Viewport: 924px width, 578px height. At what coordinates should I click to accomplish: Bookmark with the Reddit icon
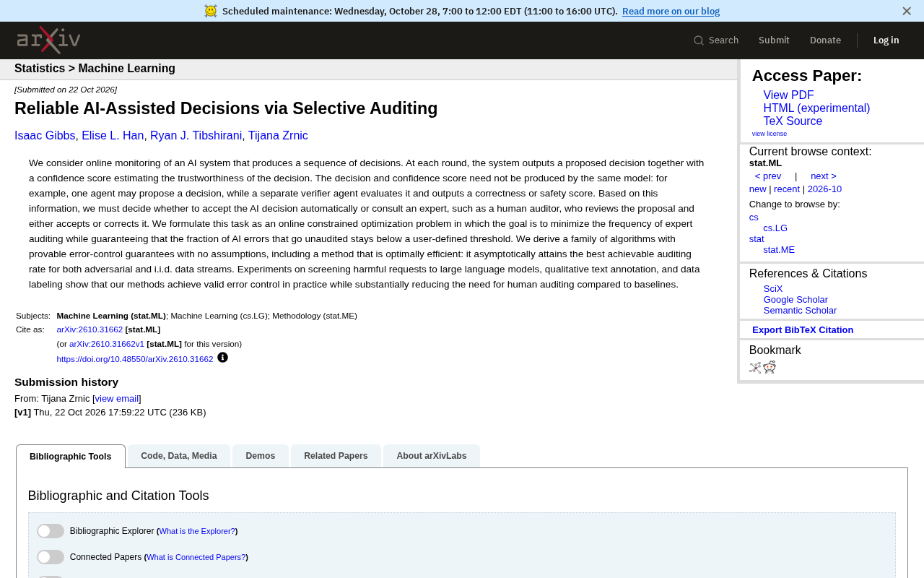(770, 367)
